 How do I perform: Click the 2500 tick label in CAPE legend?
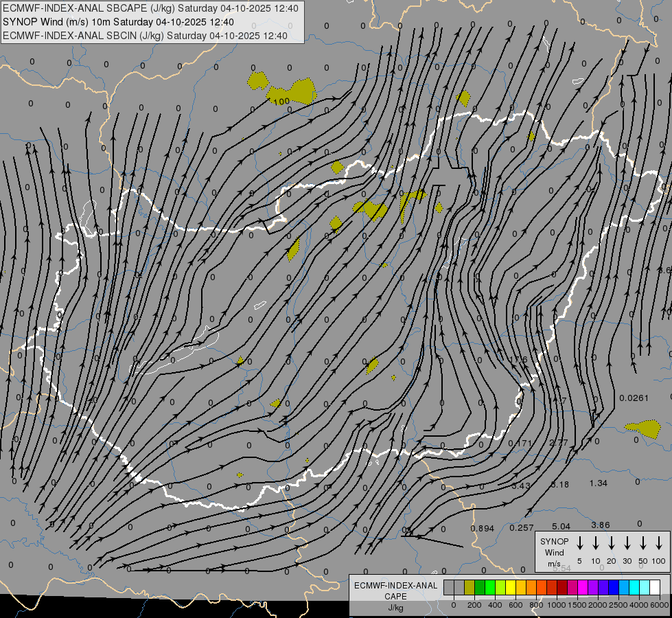(618, 605)
